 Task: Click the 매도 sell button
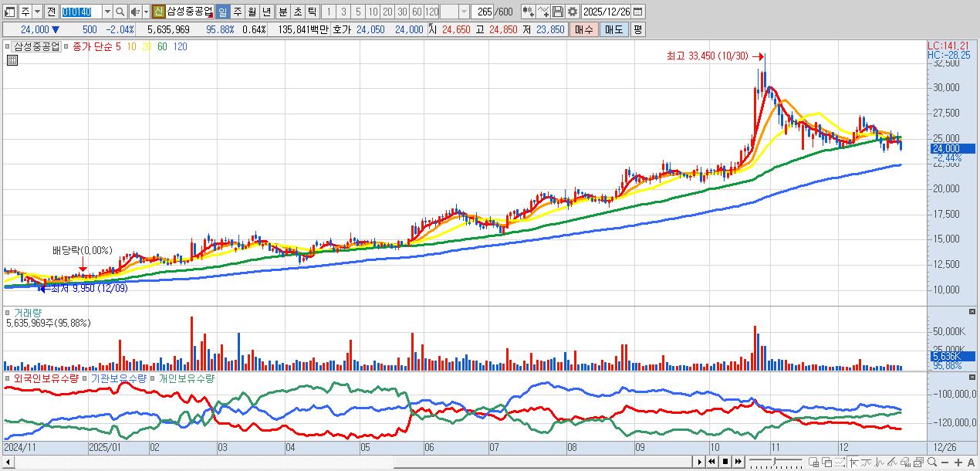click(614, 29)
